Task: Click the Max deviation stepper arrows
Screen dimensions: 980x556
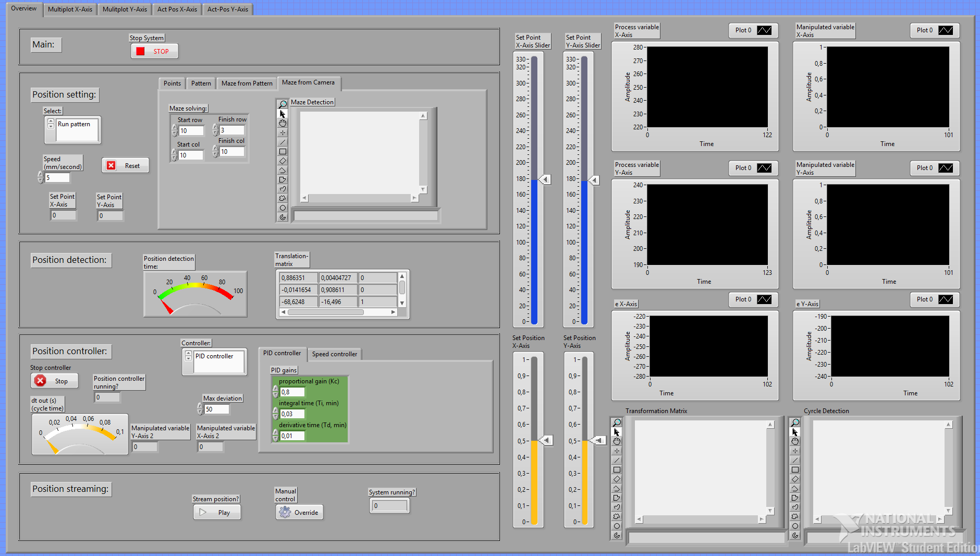Action: point(200,409)
